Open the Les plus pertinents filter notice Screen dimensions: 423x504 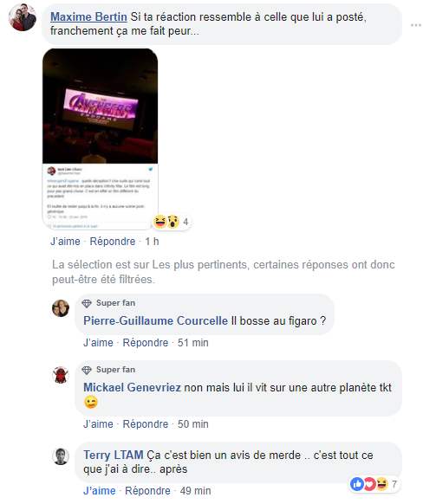tap(224, 272)
